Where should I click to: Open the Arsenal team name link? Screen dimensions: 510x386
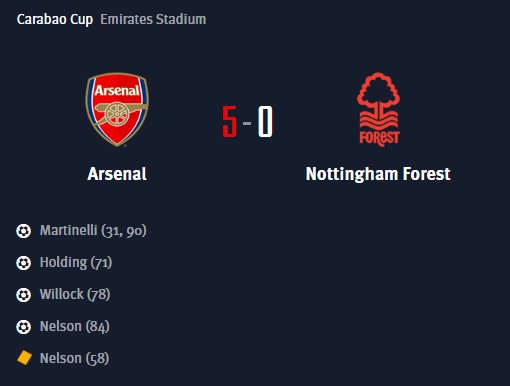117,174
